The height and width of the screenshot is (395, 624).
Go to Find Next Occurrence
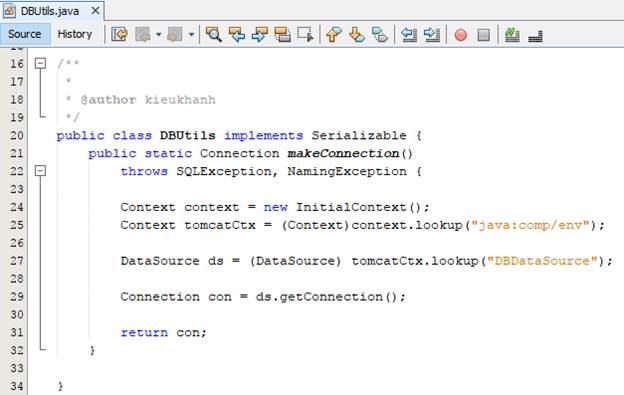pos(259,35)
